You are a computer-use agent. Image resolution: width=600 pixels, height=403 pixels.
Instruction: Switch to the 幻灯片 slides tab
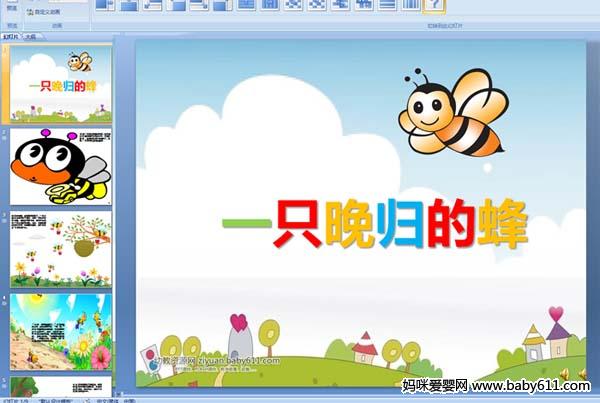[12, 35]
